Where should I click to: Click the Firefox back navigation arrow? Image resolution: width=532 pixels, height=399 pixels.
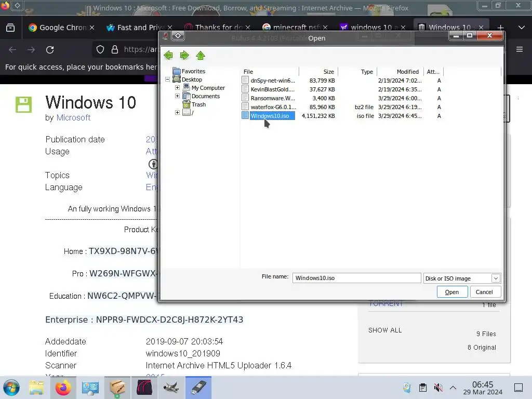[12, 50]
